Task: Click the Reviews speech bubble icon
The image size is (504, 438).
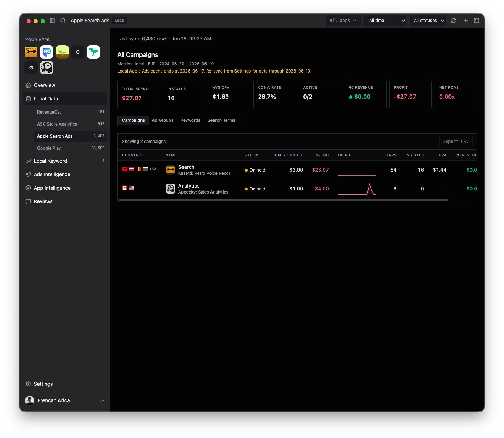Action: point(28,201)
